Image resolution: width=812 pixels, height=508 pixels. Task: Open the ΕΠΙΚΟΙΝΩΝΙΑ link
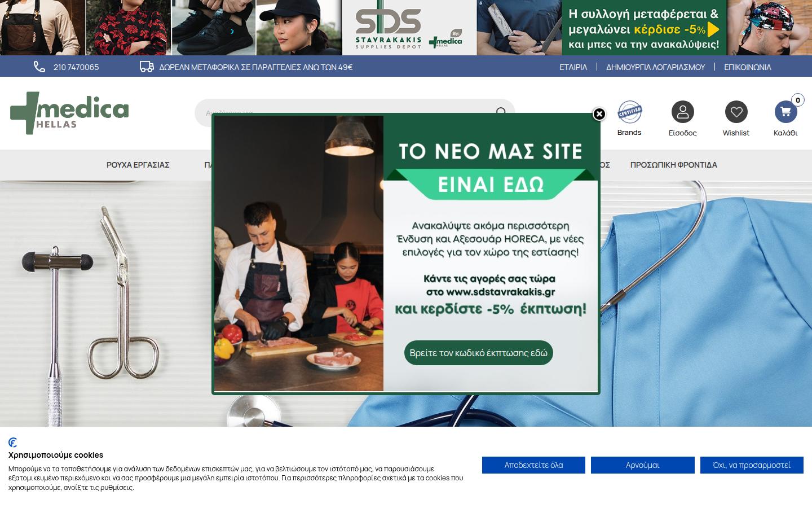[748, 67]
